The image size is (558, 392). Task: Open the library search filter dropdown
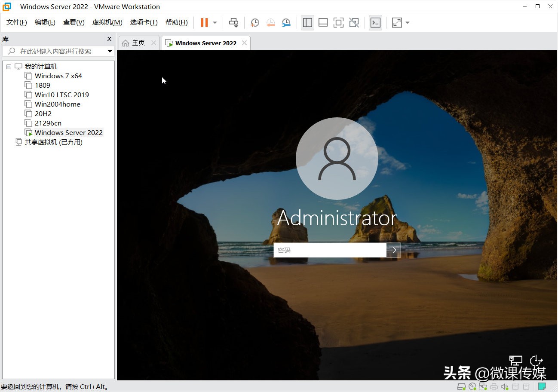pyautogui.click(x=110, y=51)
